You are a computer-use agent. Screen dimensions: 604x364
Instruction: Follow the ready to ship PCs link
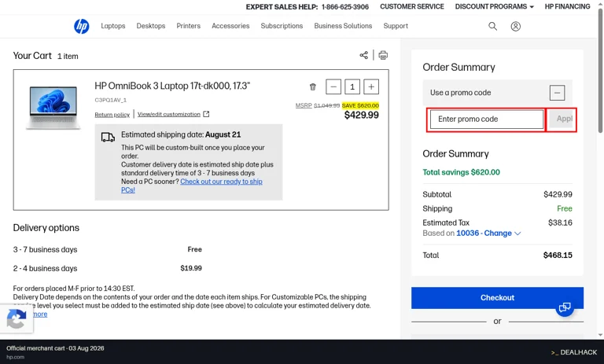[221, 182]
